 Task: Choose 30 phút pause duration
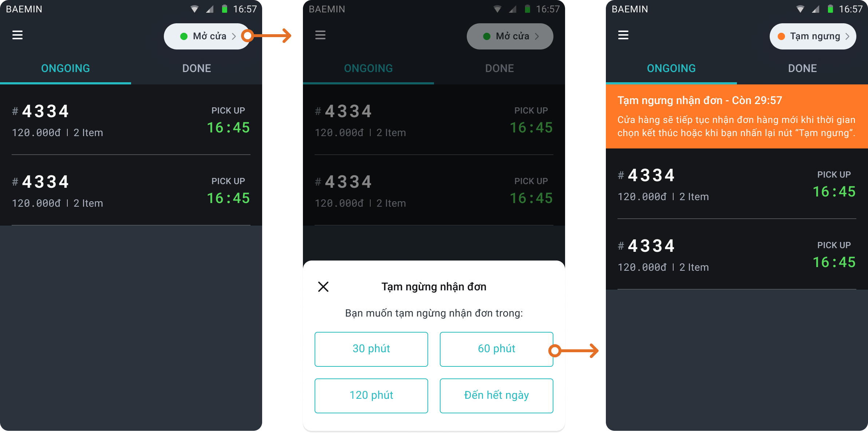tap(371, 349)
